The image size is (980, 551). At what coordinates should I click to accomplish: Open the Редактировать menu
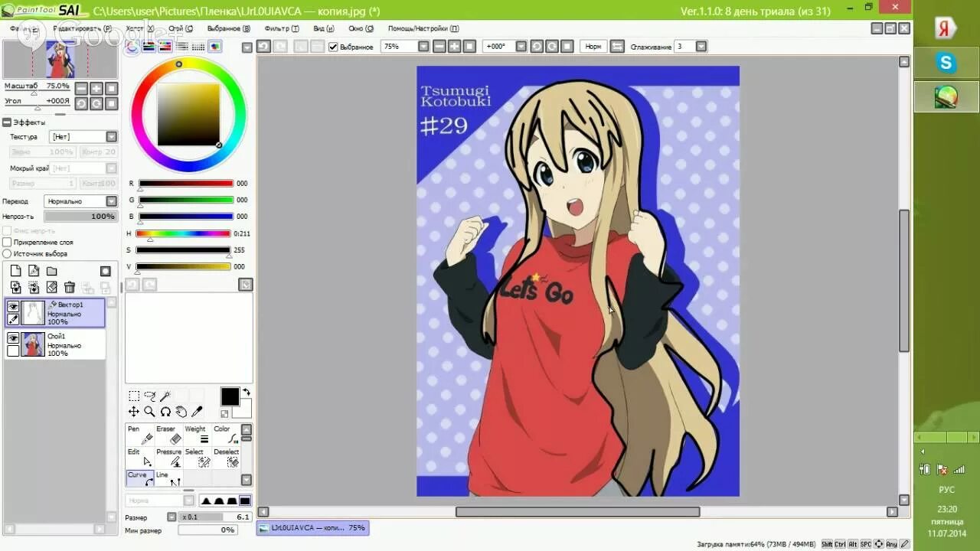tap(82, 28)
